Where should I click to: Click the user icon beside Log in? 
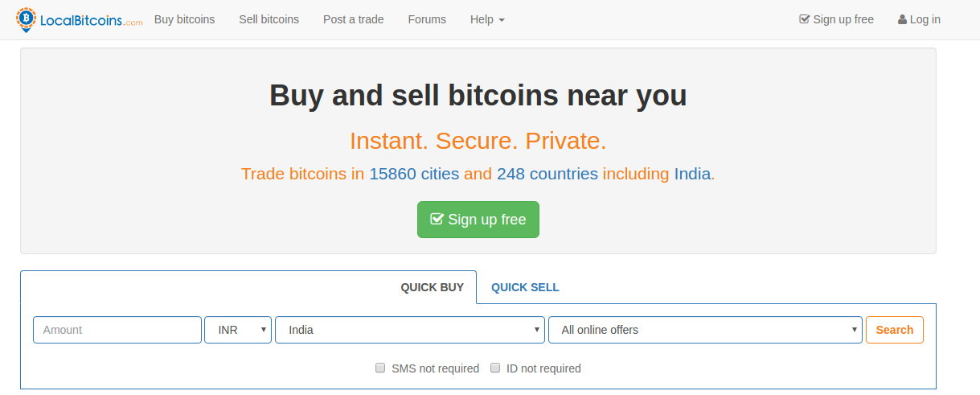tap(902, 19)
